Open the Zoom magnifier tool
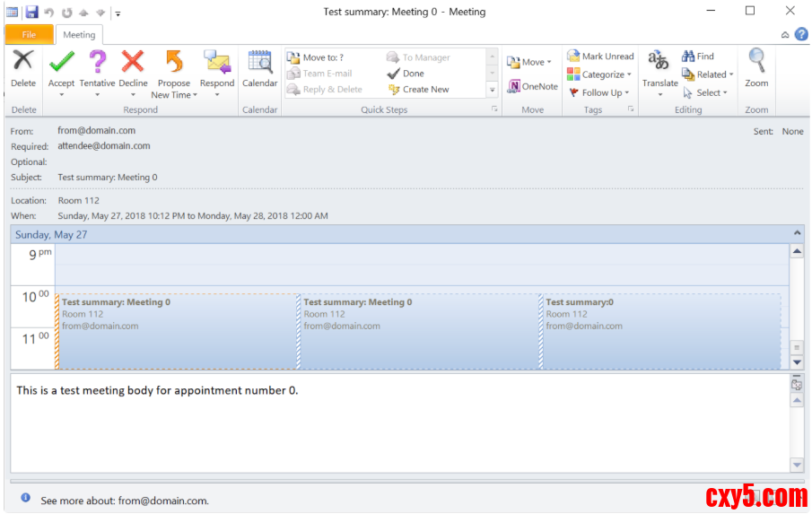812x514 pixels. [756, 68]
